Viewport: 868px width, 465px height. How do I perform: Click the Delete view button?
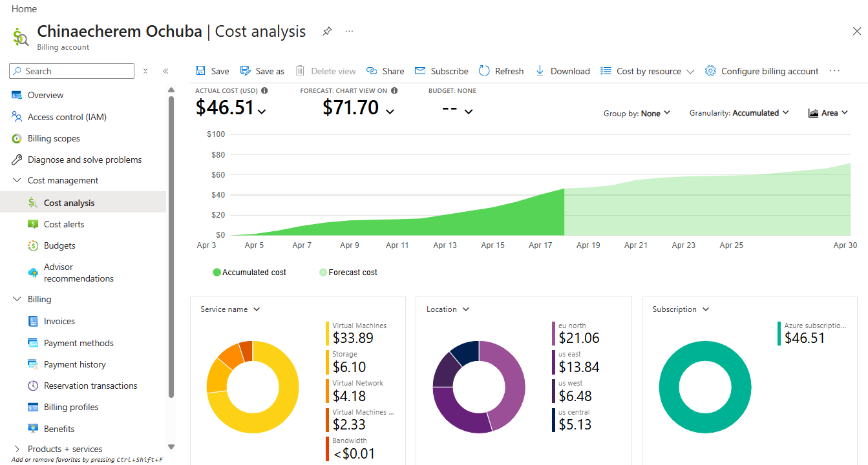pyautogui.click(x=326, y=71)
